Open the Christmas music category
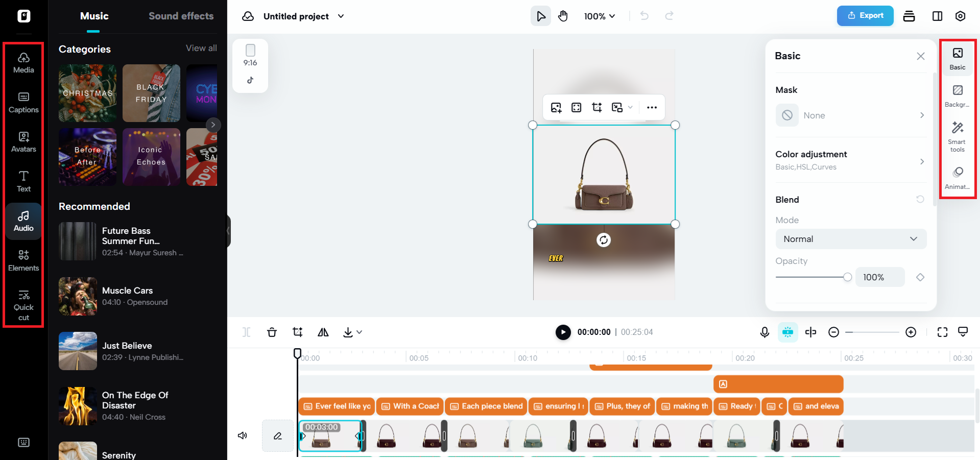Viewport: 980px width, 460px height. 87,93
